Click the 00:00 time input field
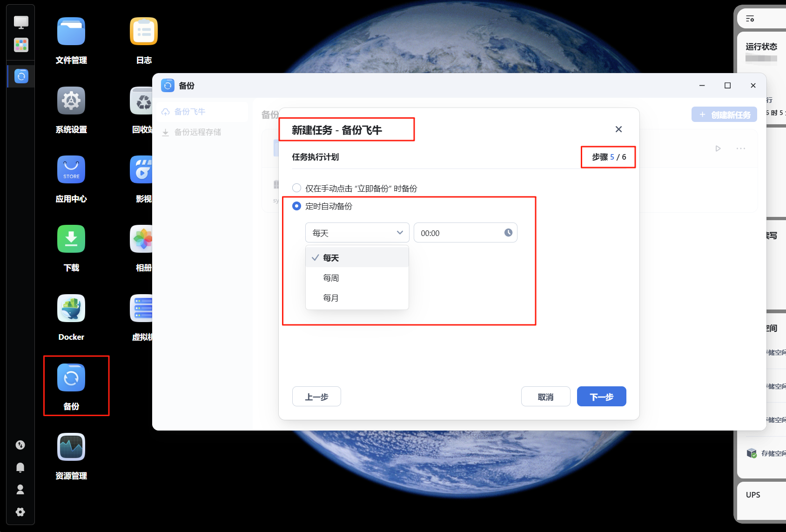786x532 pixels. pos(465,233)
